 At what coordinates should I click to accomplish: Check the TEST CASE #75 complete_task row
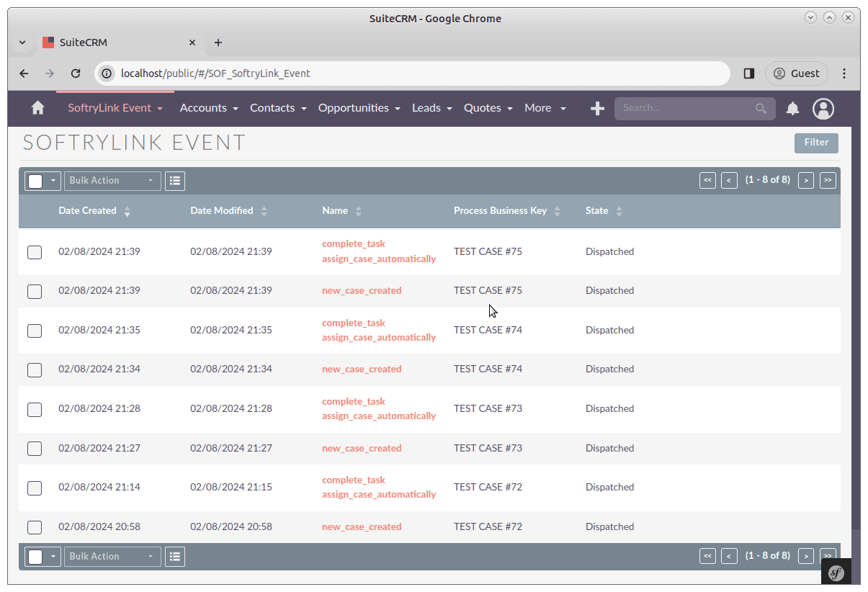(35, 252)
